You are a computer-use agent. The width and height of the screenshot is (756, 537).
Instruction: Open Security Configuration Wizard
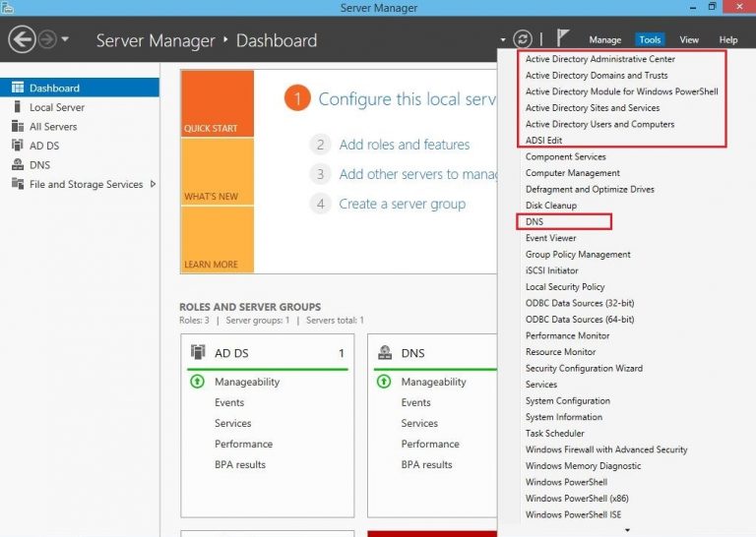pyautogui.click(x=584, y=369)
